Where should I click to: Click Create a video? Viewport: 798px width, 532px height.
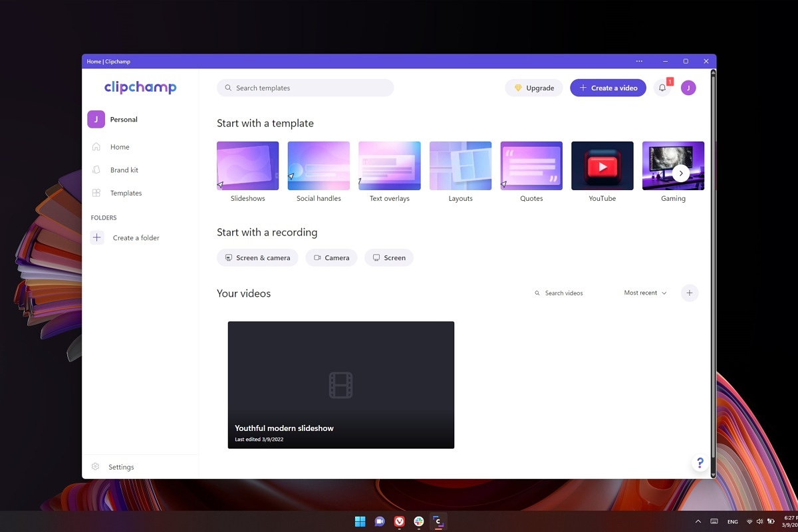click(x=607, y=87)
